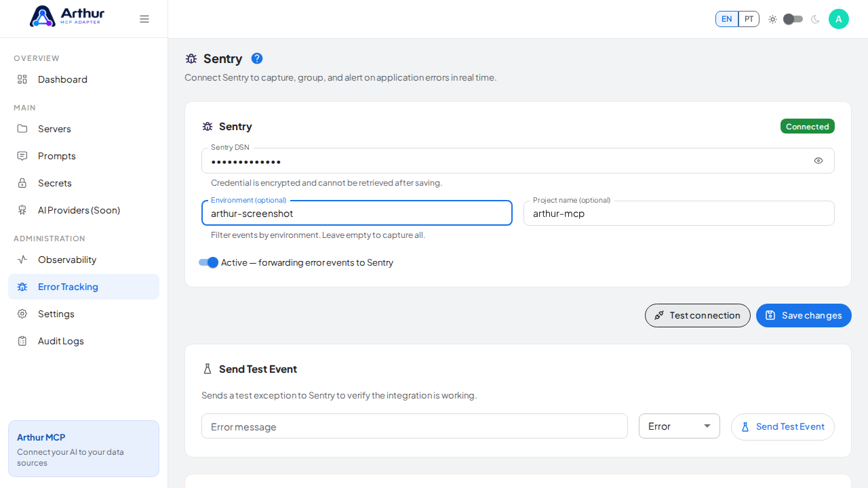Image resolution: width=868 pixels, height=488 pixels.
Task: Select Error Tracking in the sidebar
Action: 83,287
